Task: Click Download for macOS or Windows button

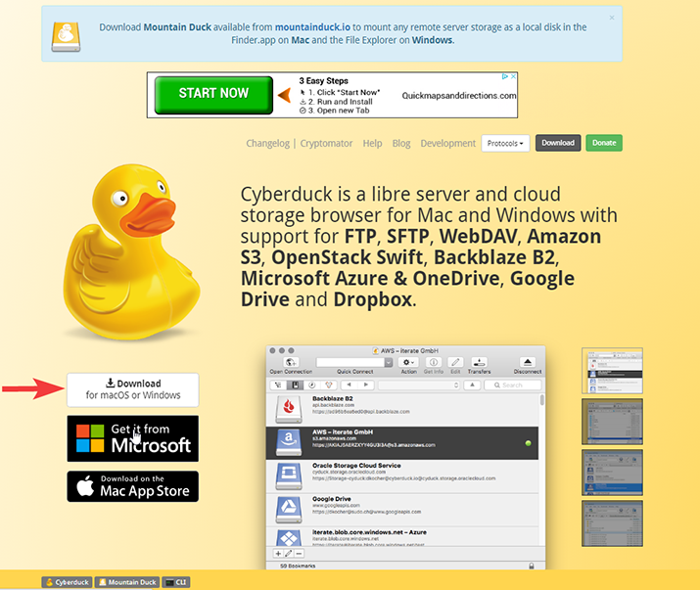Action: (133, 389)
